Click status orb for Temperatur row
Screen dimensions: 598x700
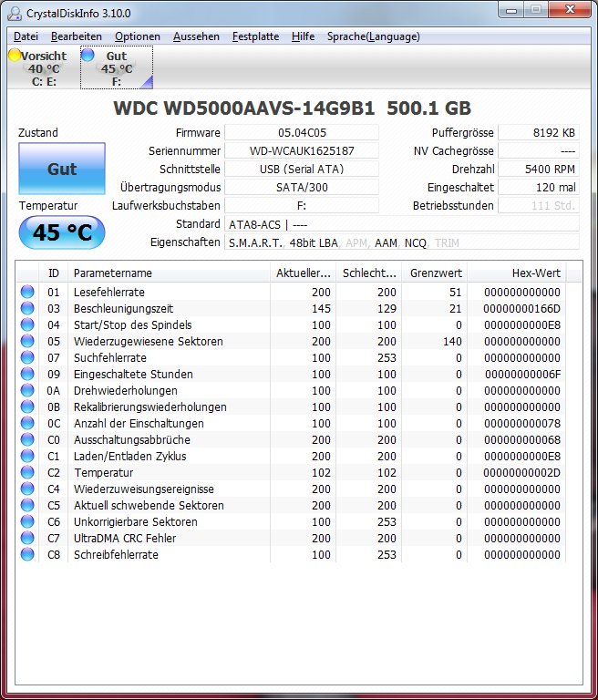click(27, 473)
